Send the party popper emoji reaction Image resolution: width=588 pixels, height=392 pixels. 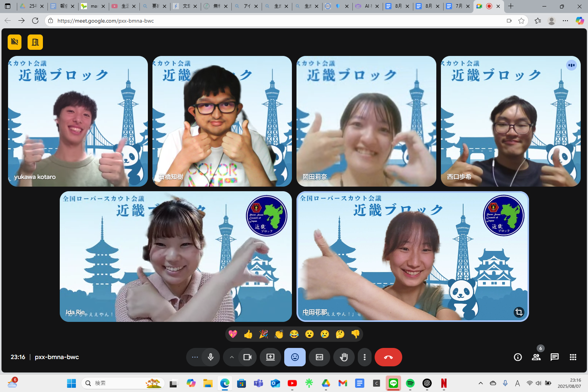(x=264, y=334)
